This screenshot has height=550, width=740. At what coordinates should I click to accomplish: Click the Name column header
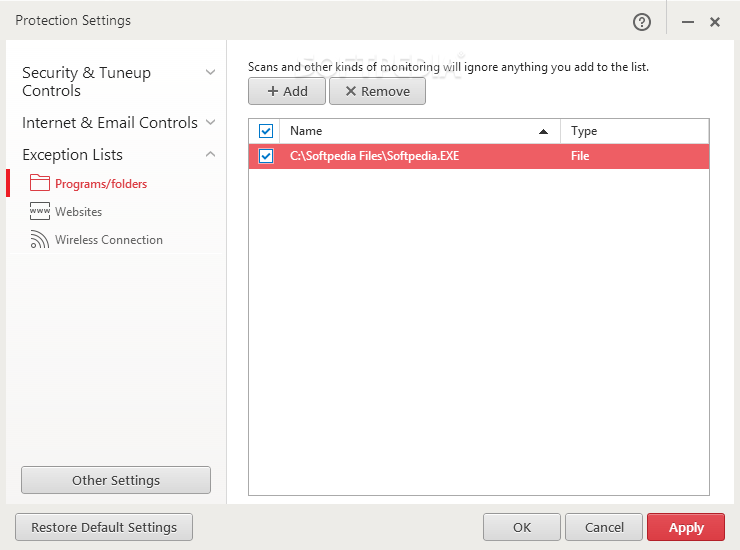pyautogui.click(x=420, y=131)
